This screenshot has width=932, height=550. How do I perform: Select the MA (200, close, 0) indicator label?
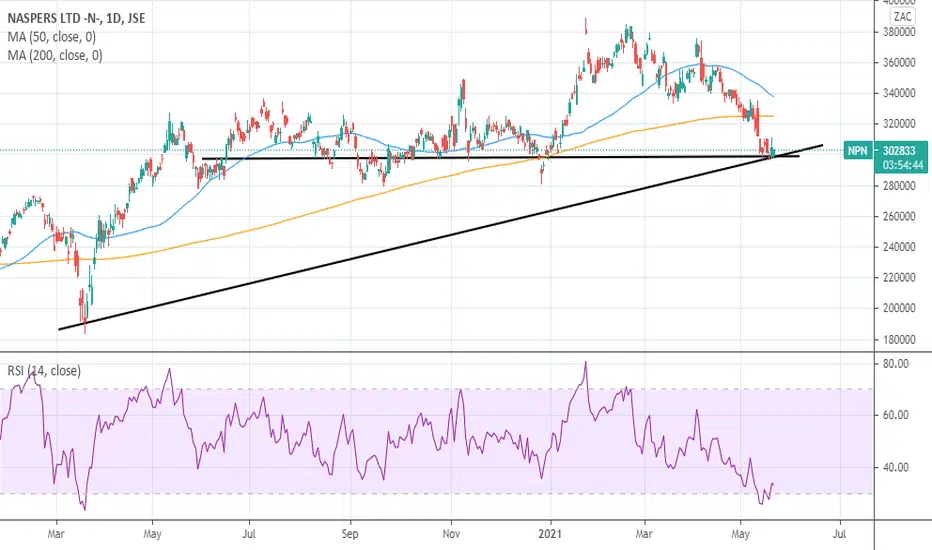coord(55,55)
